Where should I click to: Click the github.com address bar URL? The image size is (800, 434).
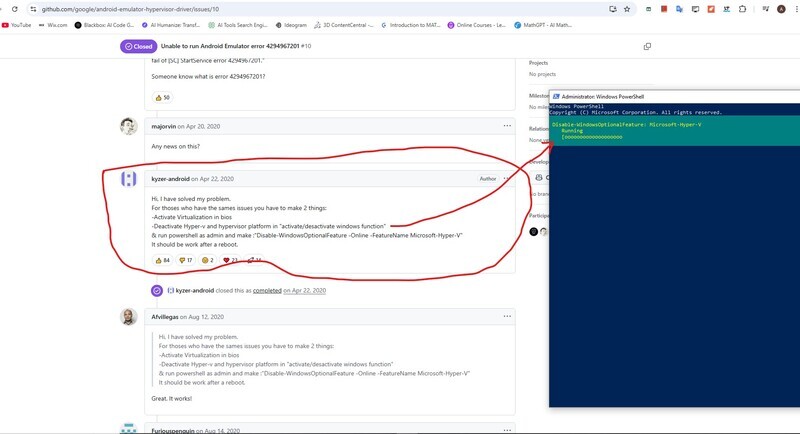pyautogui.click(x=130, y=9)
